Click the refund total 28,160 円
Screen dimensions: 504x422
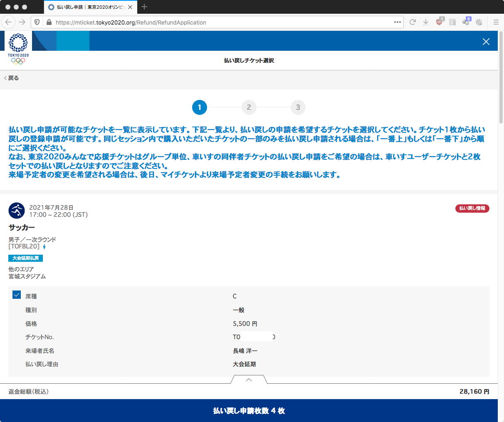(x=474, y=392)
